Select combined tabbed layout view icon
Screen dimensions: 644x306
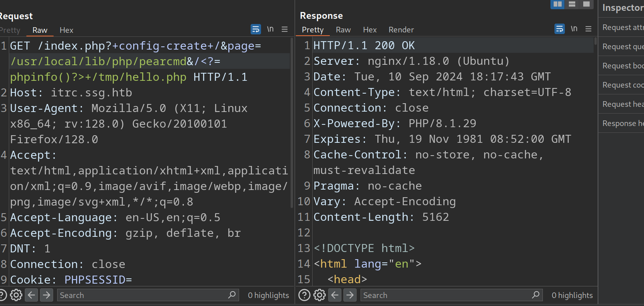point(586,4)
